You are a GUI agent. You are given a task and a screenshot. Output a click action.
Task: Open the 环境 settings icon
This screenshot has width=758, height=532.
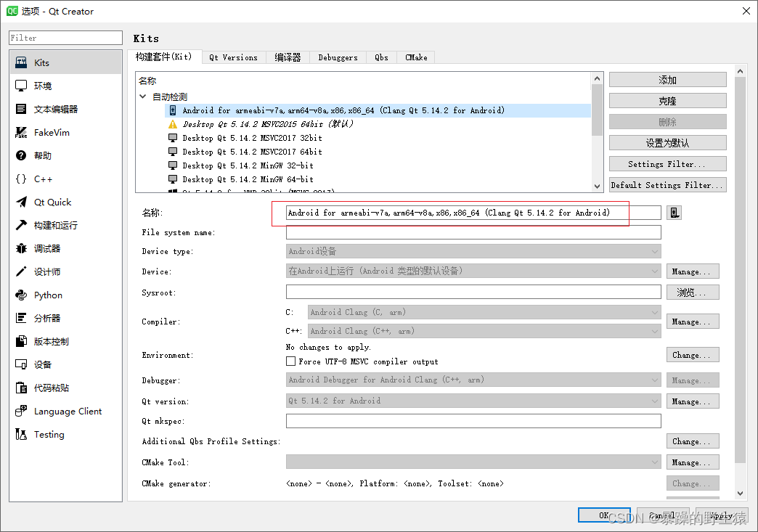click(x=20, y=85)
